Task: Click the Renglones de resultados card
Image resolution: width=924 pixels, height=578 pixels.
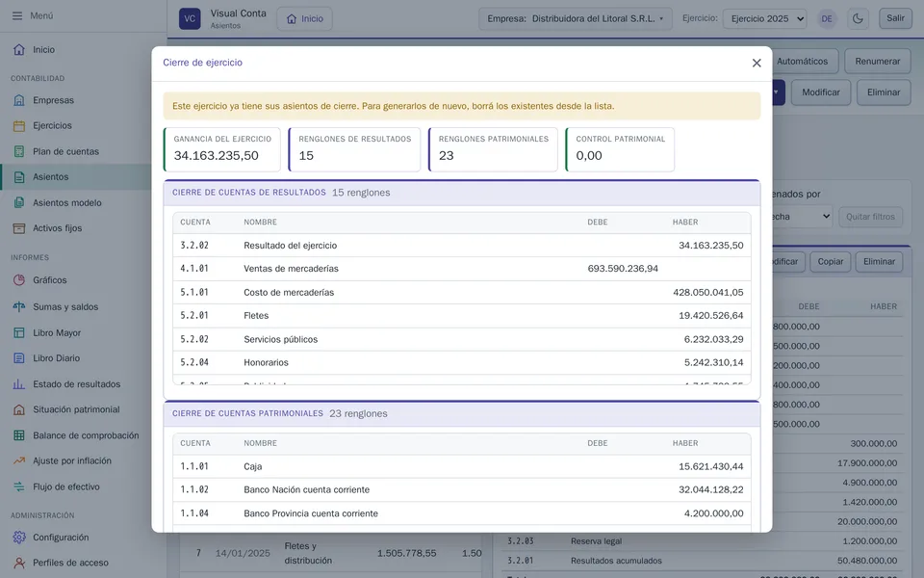Action: pyautogui.click(x=355, y=150)
